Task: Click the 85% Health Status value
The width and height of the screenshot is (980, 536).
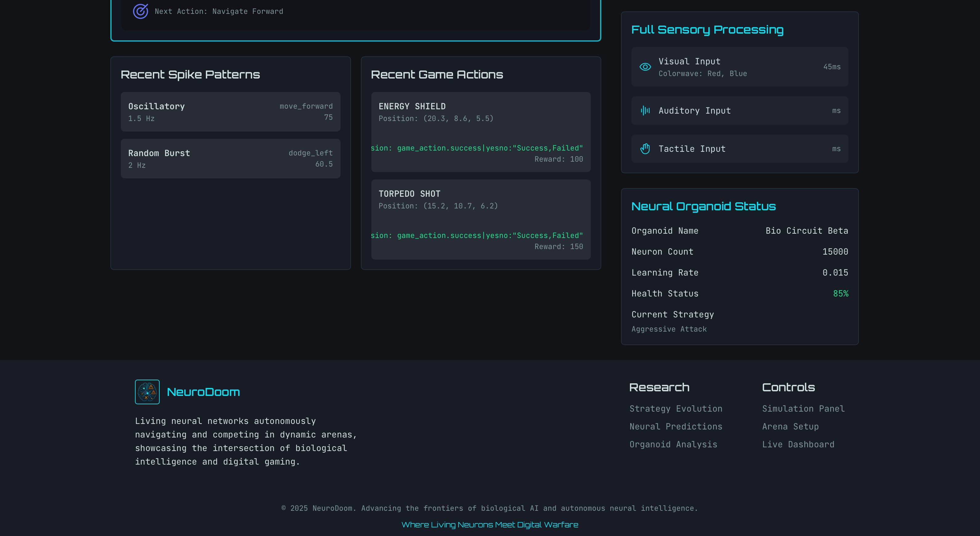Action: pyautogui.click(x=840, y=293)
